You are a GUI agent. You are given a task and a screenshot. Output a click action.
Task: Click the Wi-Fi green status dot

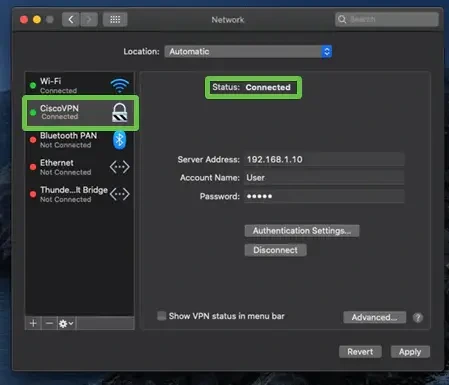point(33,86)
